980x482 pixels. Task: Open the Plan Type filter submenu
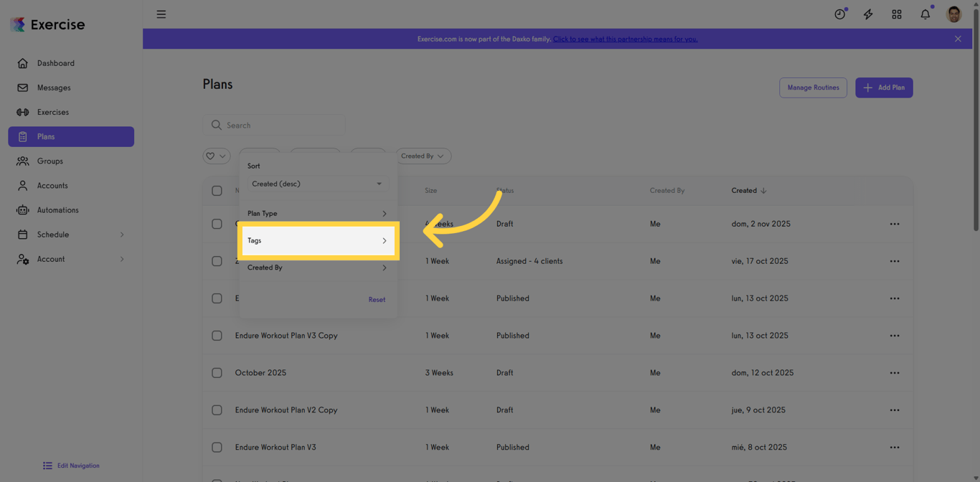coord(318,213)
